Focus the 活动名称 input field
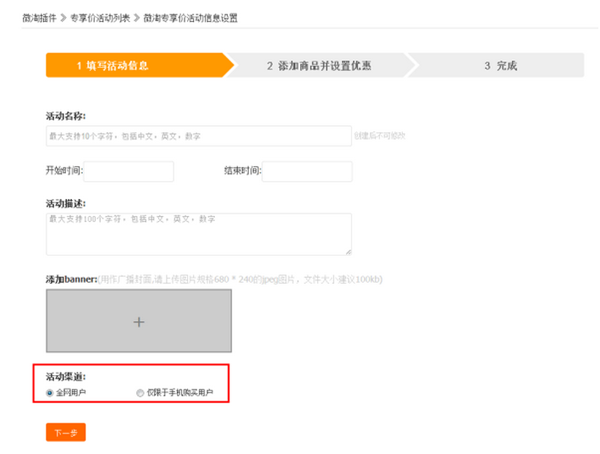This screenshot has width=600, height=454. coord(199,136)
